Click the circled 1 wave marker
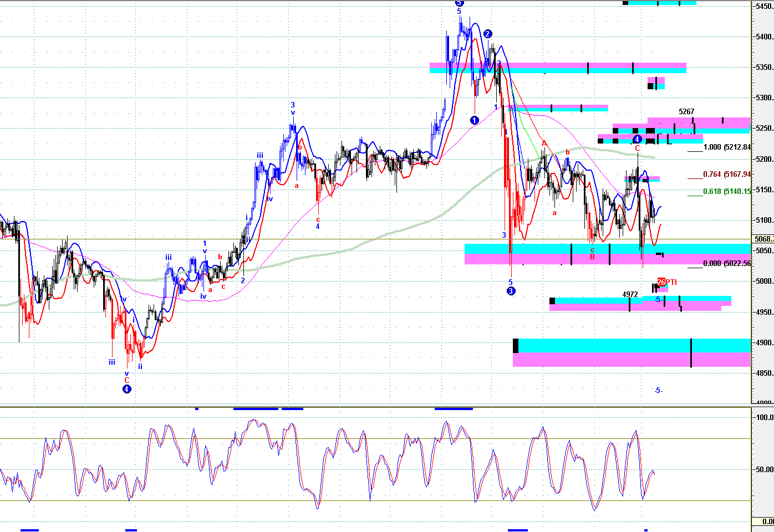Screen dimensions: 774x532 coord(474,120)
